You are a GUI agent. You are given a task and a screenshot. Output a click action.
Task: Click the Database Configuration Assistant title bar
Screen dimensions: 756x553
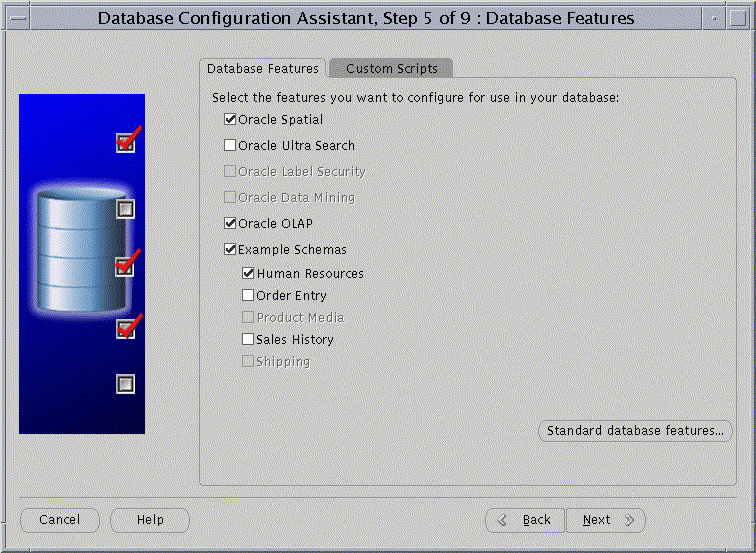point(365,17)
